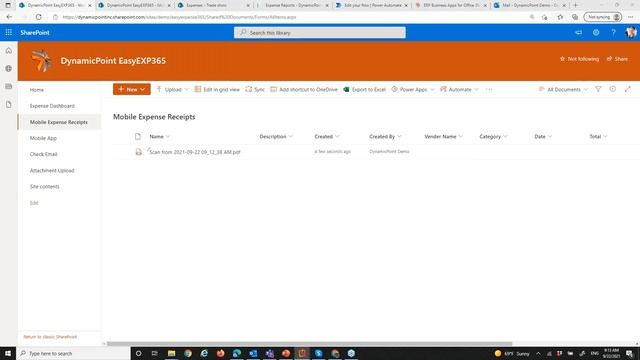Expand the Automate menu
640x360 pixels.
(x=459, y=89)
